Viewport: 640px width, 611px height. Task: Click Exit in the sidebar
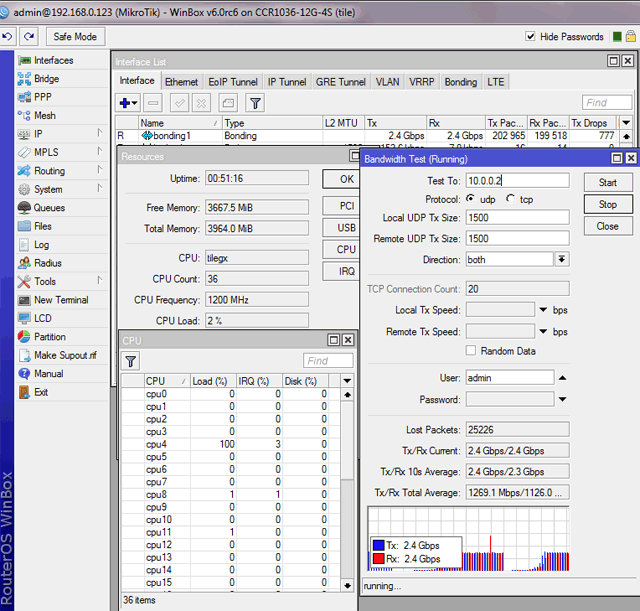(41, 392)
